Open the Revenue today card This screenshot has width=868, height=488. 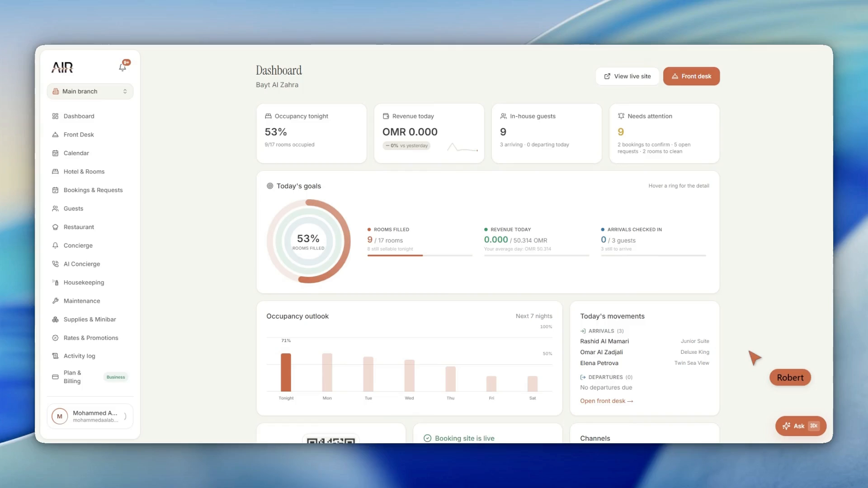429,133
